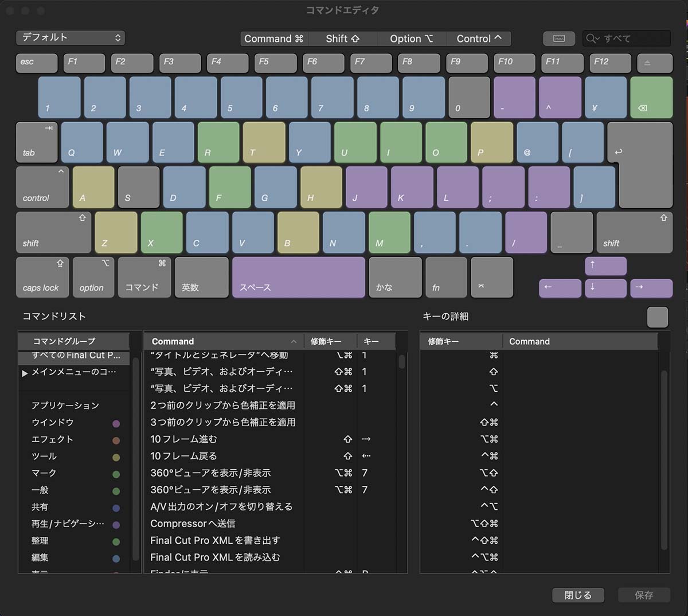The width and height of the screenshot is (688, 616).
Task: Click the Command header in key detail
Action: (580, 341)
